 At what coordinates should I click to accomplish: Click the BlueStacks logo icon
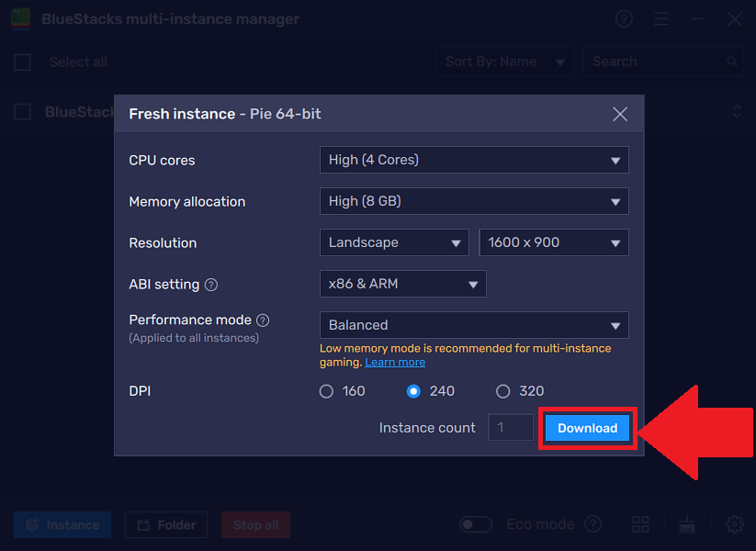[x=21, y=19]
